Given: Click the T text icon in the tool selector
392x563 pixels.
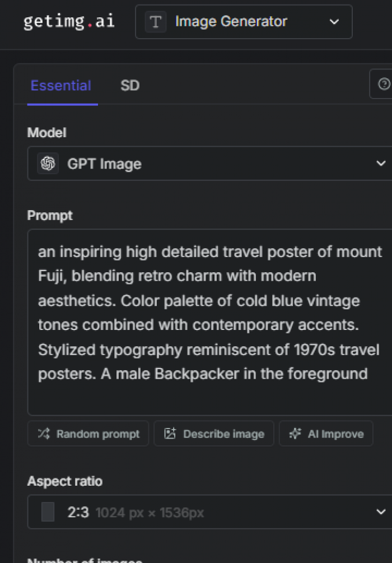Looking at the screenshot, I should [x=155, y=21].
